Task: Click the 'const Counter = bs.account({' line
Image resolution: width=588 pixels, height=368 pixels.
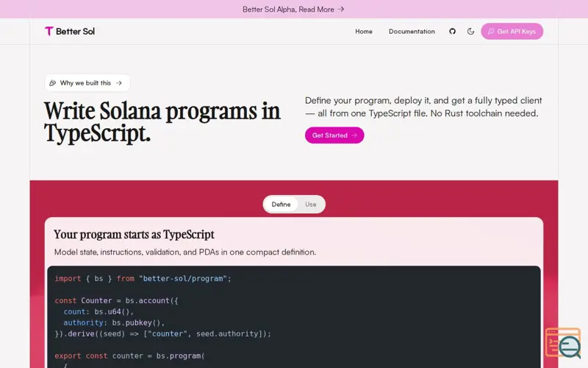Action: pyautogui.click(x=117, y=301)
